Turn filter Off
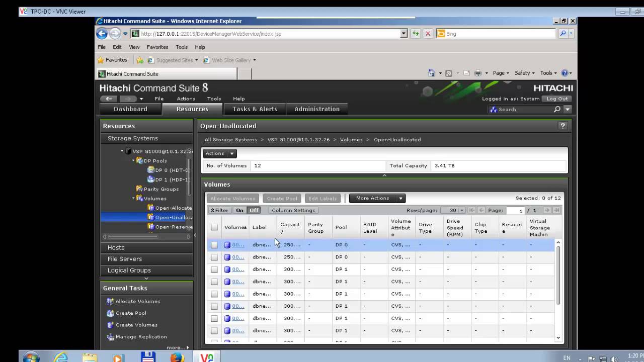Image resolution: width=644 pixels, height=362 pixels. [254, 210]
